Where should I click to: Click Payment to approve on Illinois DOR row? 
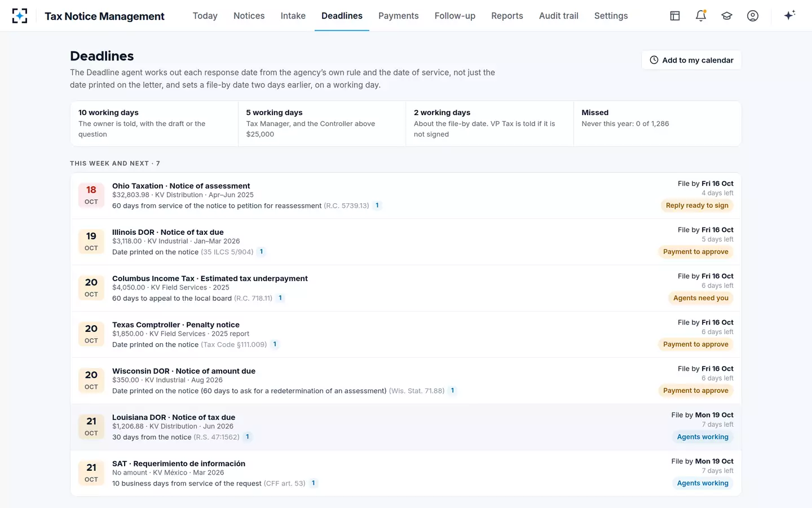pyautogui.click(x=696, y=252)
